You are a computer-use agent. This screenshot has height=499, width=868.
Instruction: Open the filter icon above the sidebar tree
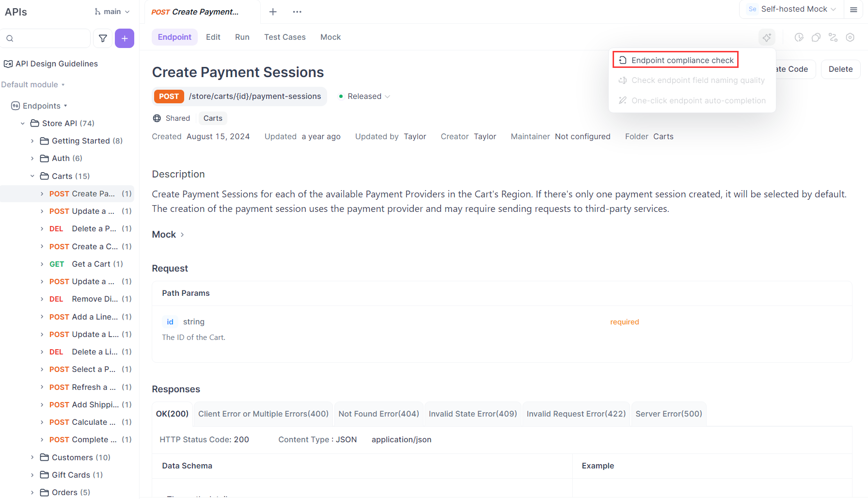(103, 38)
